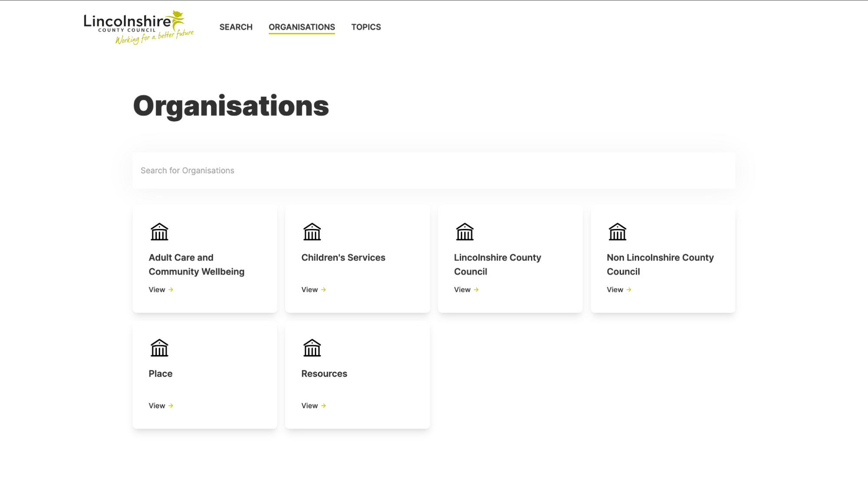
Task: Click building icon on Non Lincolnshire card
Action: (617, 232)
